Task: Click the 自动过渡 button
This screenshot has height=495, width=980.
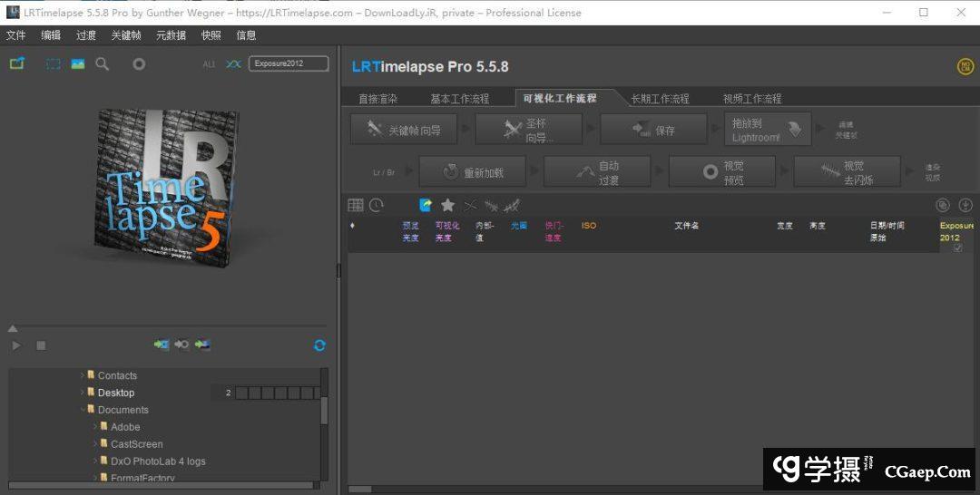Action: click(597, 171)
